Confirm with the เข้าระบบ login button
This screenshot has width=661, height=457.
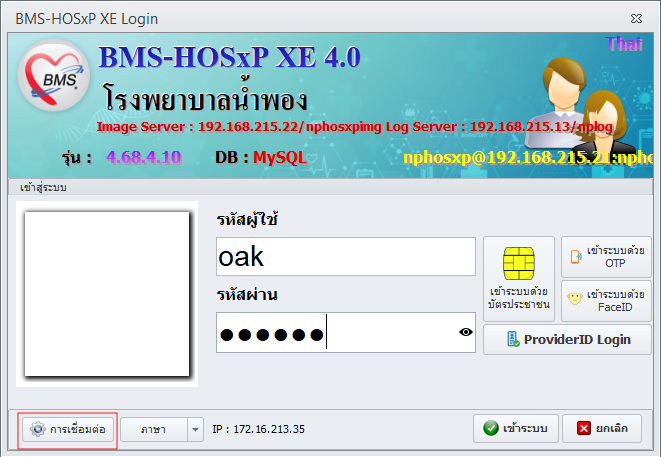pyautogui.click(x=516, y=428)
